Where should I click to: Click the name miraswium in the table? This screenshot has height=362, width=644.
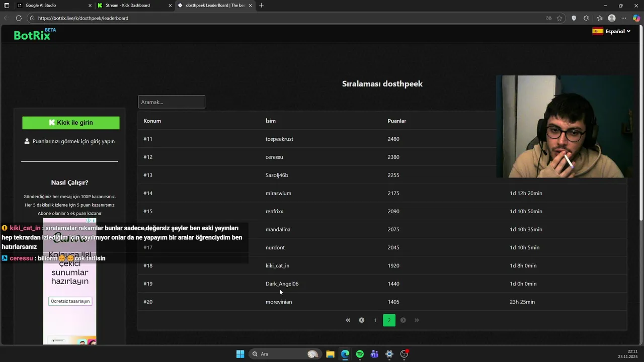278,193
